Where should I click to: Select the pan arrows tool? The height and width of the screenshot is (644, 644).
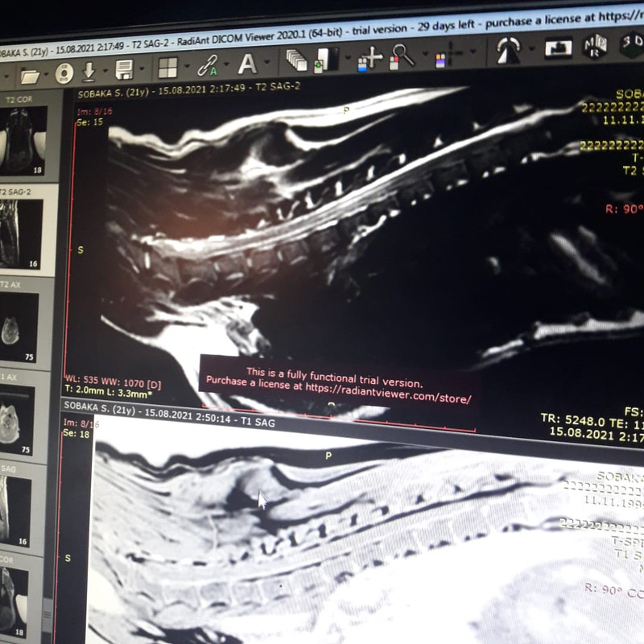click(x=370, y=58)
